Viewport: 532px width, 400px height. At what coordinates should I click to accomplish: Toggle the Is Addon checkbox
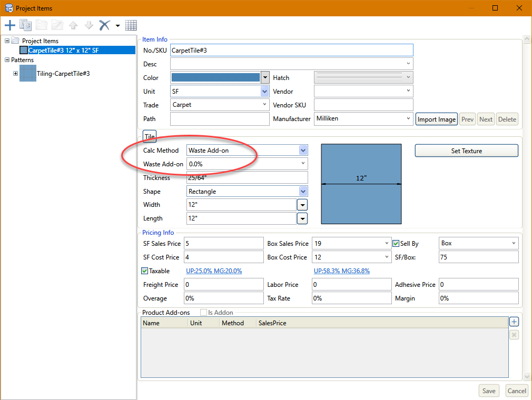tap(203, 312)
